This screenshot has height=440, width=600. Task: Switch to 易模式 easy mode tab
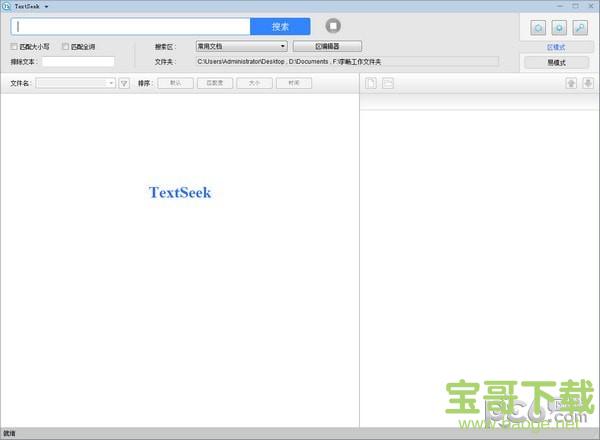coord(556,63)
